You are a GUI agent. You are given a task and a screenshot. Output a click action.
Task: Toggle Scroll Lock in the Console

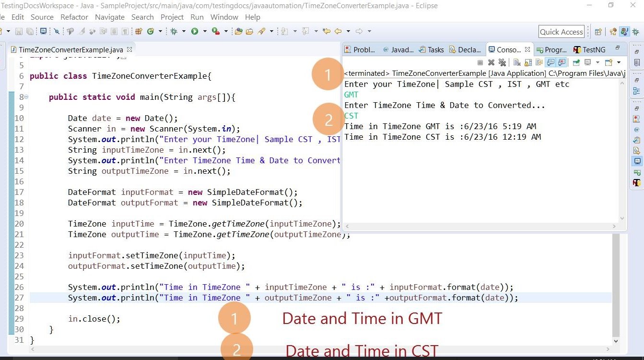coord(527,62)
